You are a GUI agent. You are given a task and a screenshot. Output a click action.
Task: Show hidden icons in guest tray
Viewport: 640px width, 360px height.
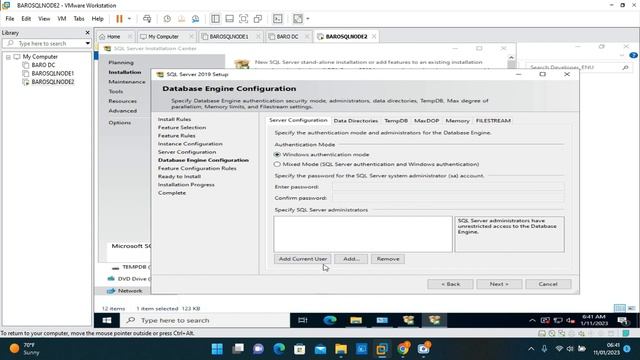[532, 320]
